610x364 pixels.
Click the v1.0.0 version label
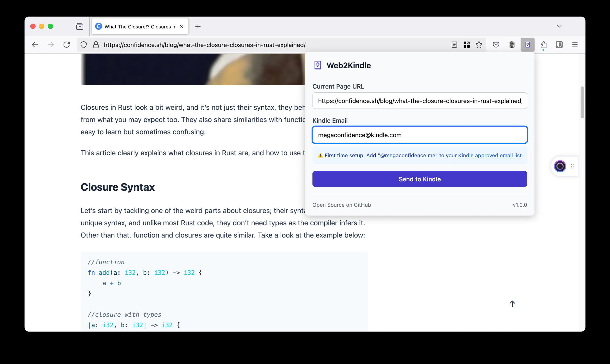pyautogui.click(x=520, y=205)
